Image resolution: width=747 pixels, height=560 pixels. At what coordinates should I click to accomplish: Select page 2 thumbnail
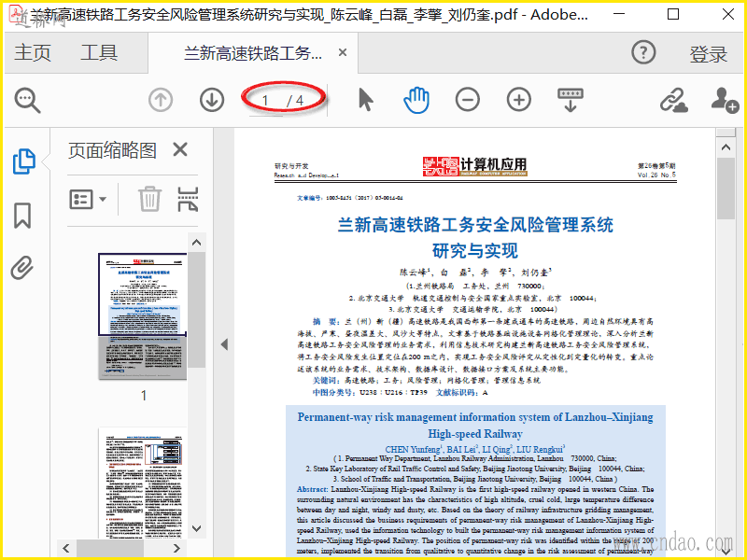143,483
